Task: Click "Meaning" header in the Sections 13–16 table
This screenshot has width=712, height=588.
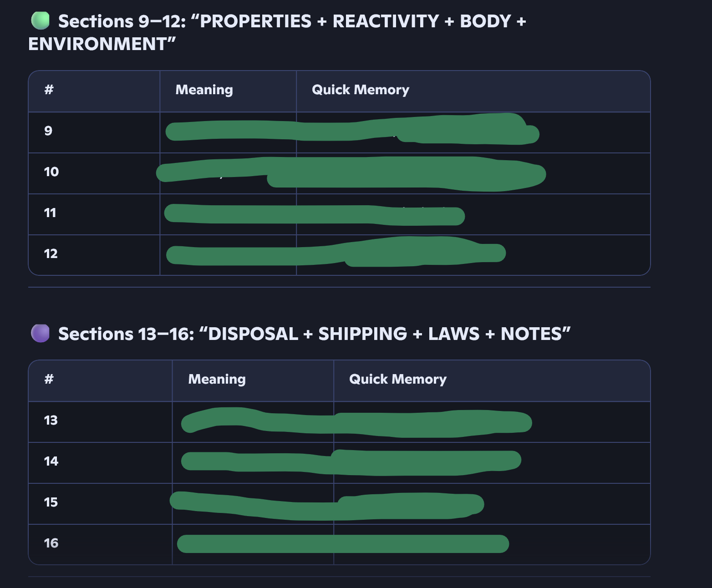Action: tap(217, 379)
